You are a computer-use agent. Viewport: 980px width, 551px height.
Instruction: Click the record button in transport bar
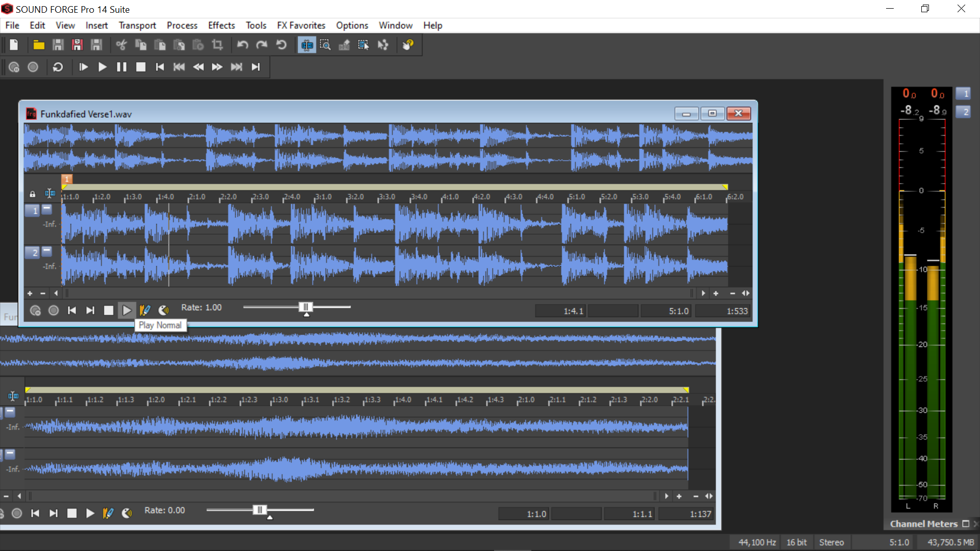coord(33,67)
